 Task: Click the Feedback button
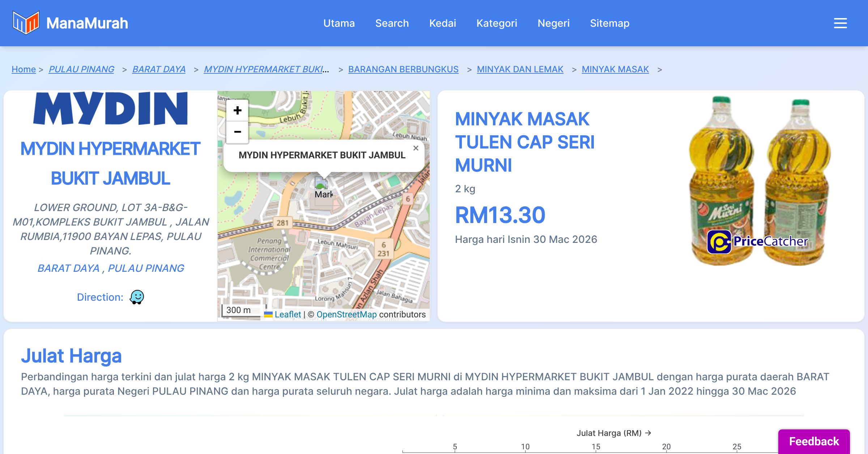814,441
